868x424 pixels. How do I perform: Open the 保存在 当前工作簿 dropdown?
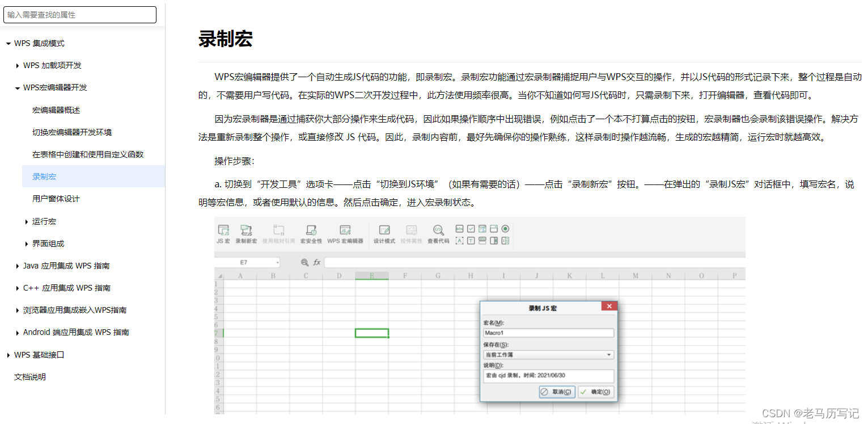pos(548,355)
